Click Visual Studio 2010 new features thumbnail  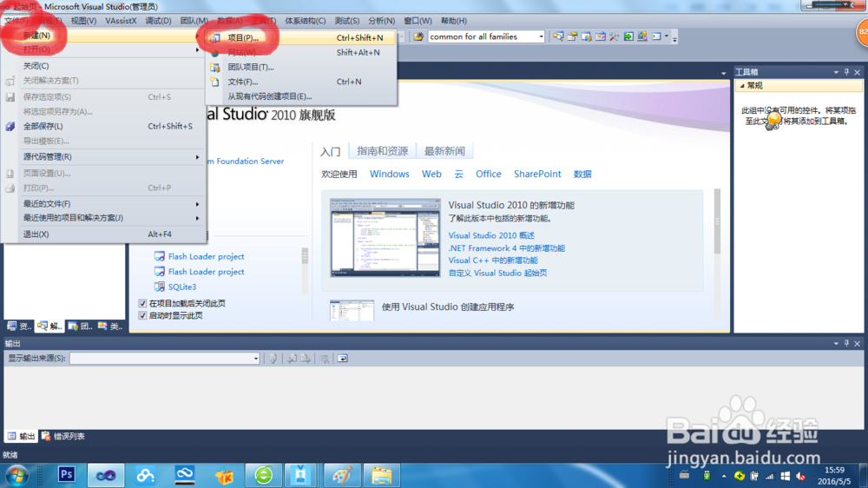385,237
